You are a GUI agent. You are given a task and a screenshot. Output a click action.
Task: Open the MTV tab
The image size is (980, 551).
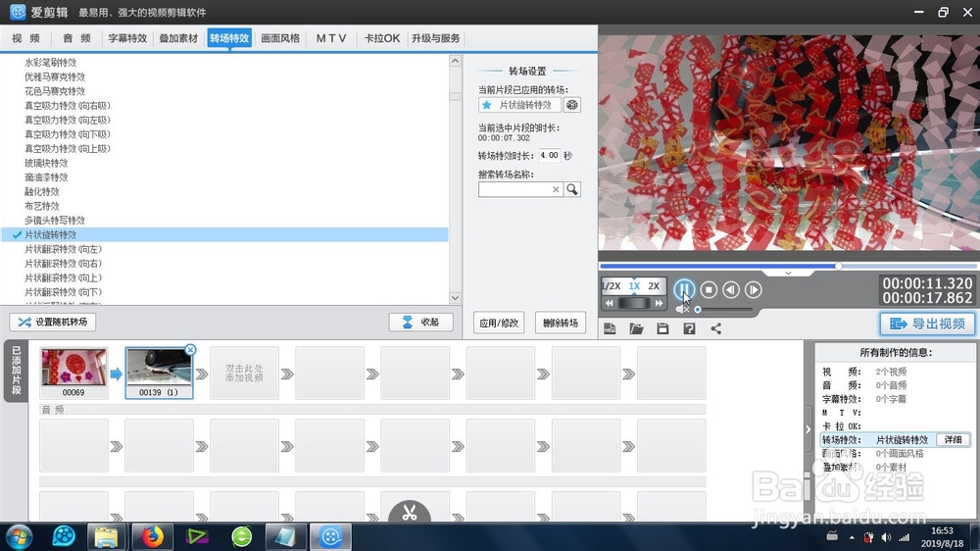point(331,38)
